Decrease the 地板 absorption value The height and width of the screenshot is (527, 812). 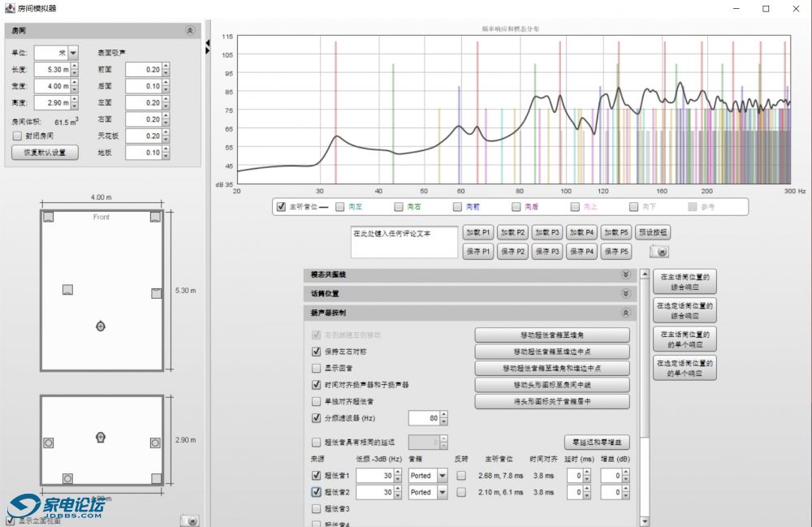click(166, 156)
